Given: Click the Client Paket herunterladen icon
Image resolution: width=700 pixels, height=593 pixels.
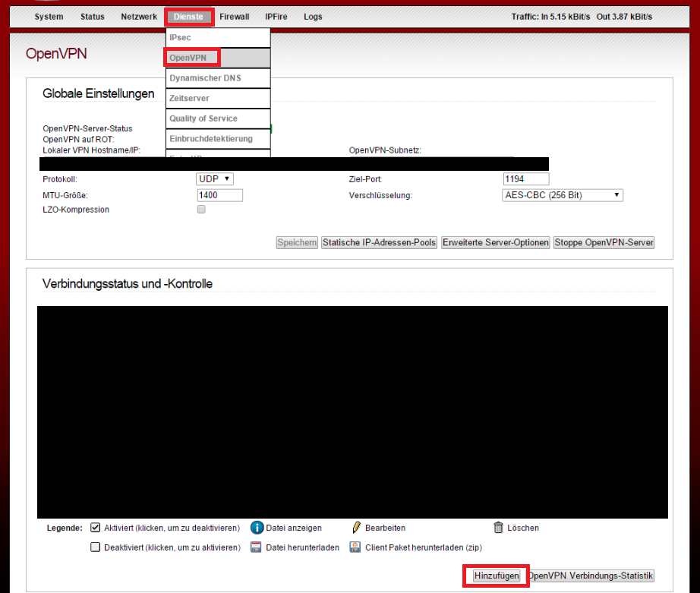Looking at the screenshot, I should [355, 547].
